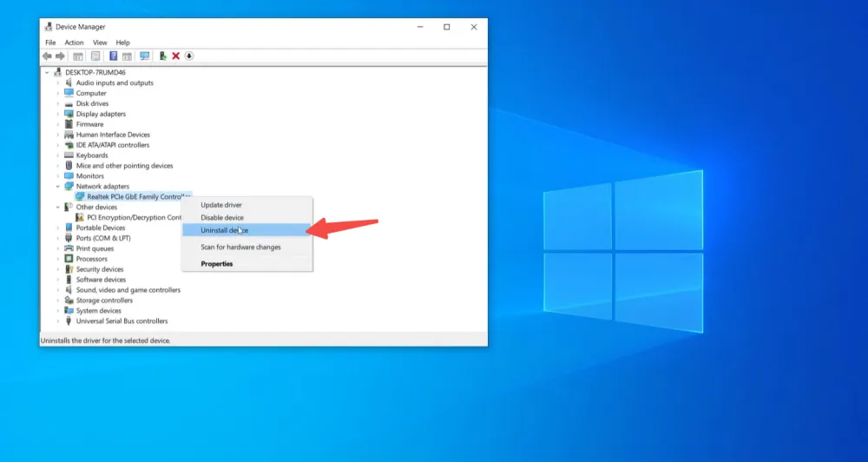Collapse the DESKTOP-7RUMD46 root node

click(x=47, y=73)
